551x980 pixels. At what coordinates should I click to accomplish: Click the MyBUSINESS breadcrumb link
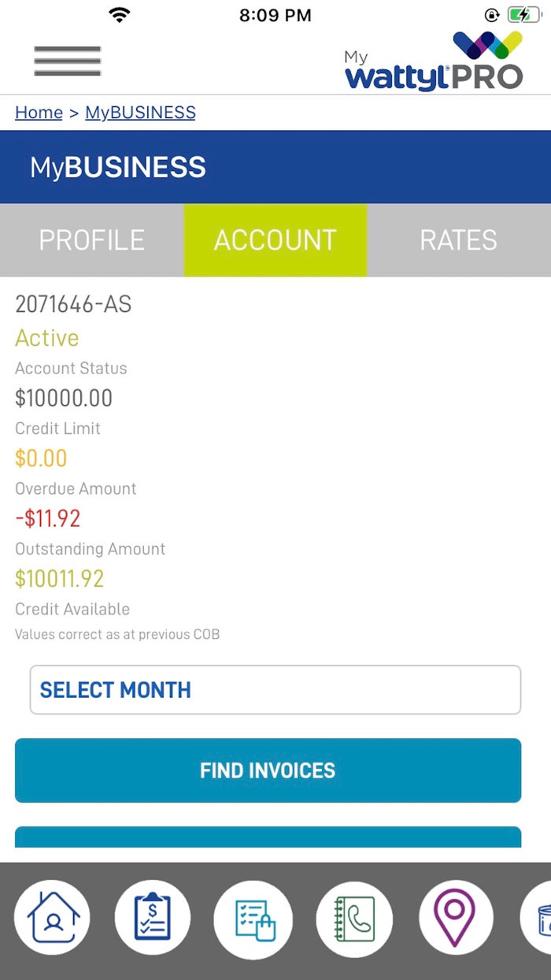click(x=140, y=113)
